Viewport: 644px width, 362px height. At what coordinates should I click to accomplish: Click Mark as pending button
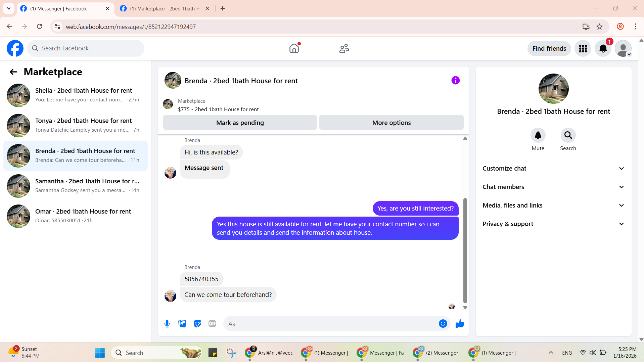click(240, 123)
